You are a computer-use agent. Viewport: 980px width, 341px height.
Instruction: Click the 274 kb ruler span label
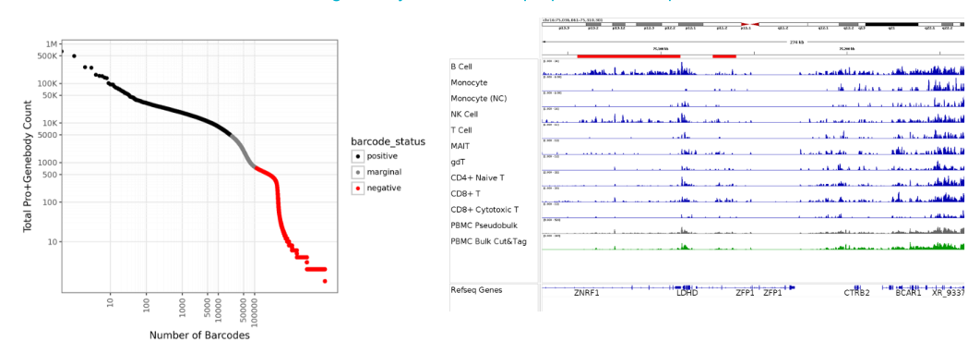(796, 42)
